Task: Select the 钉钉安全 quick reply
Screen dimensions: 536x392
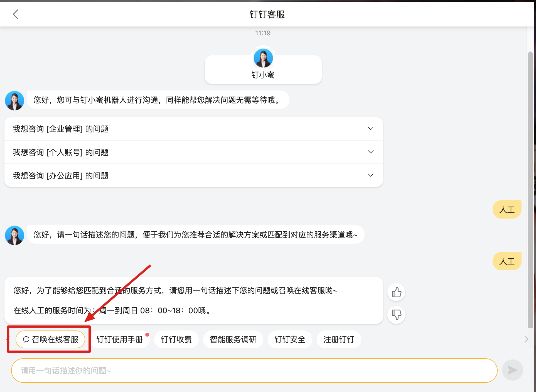Action: pos(290,339)
